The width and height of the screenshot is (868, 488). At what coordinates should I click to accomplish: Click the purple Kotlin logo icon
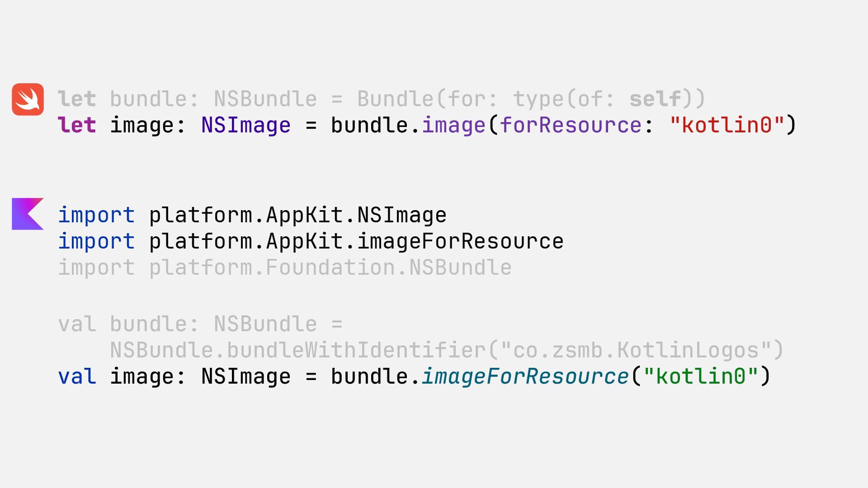pos(27,214)
